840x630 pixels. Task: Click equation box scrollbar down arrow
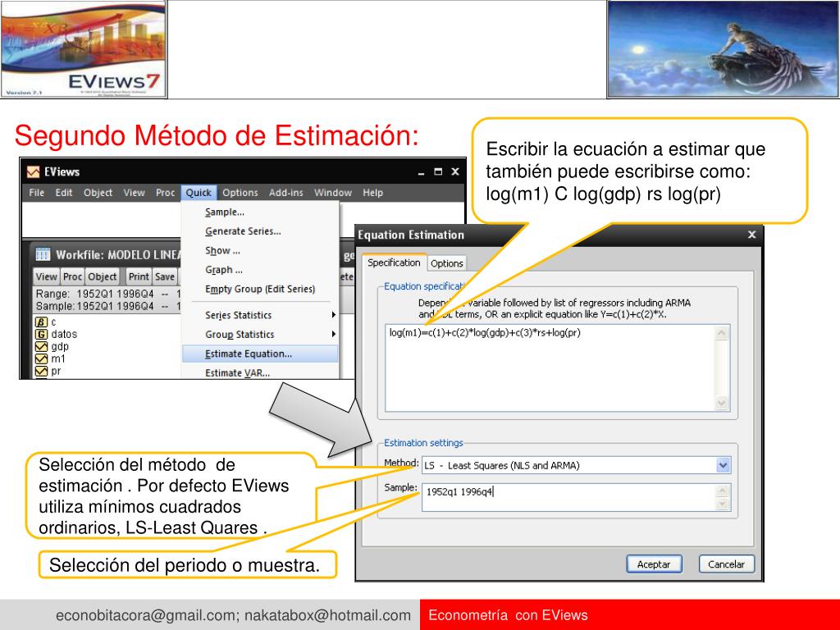click(x=722, y=404)
